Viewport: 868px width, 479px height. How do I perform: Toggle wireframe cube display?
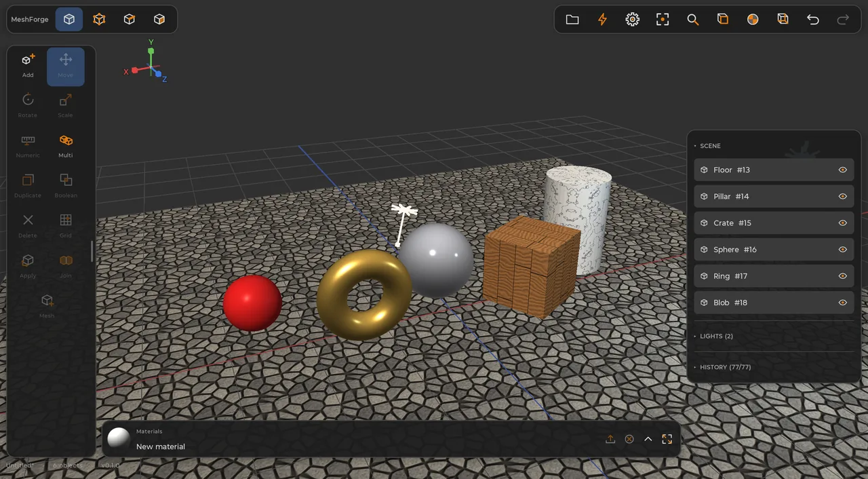[783, 20]
